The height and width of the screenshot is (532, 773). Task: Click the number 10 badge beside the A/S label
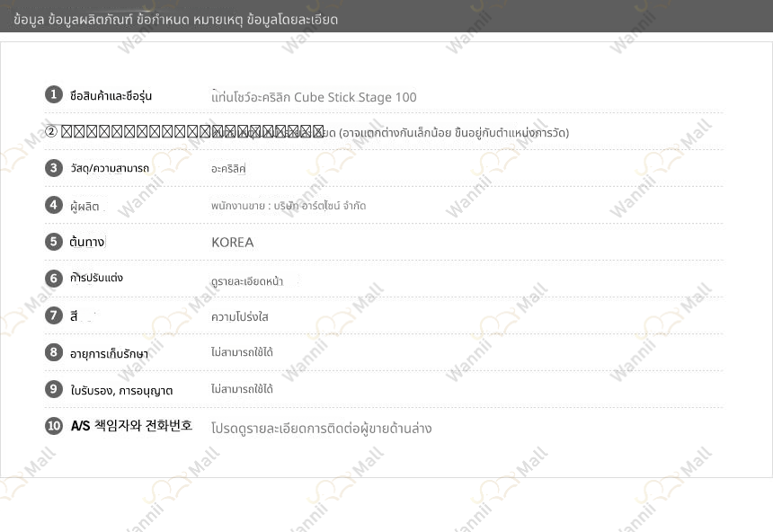tap(54, 425)
